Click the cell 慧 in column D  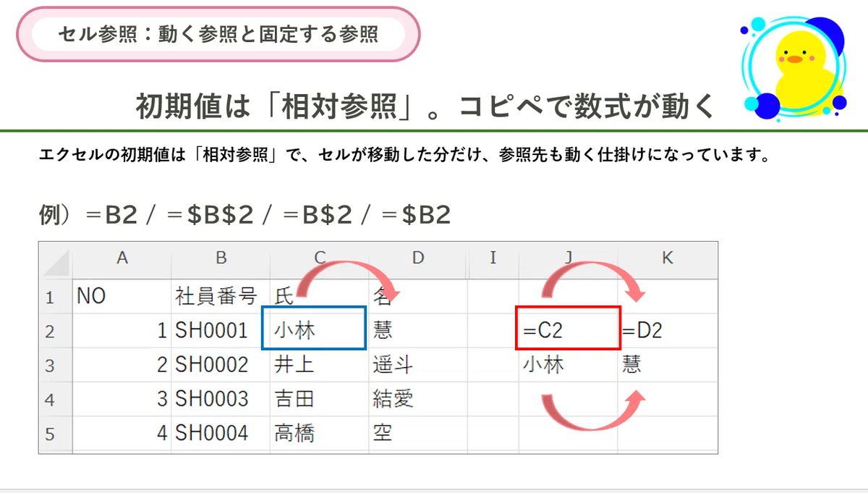click(x=418, y=331)
